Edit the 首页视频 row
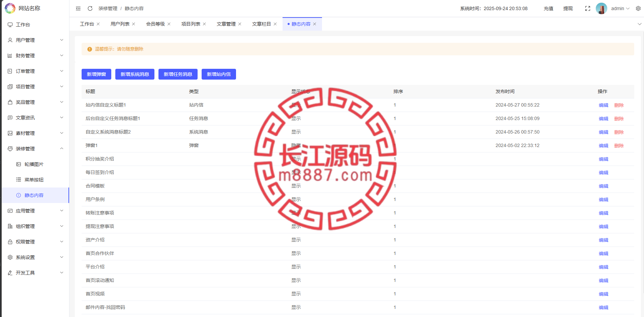Screen dimensions: 644x317 tap(604, 294)
